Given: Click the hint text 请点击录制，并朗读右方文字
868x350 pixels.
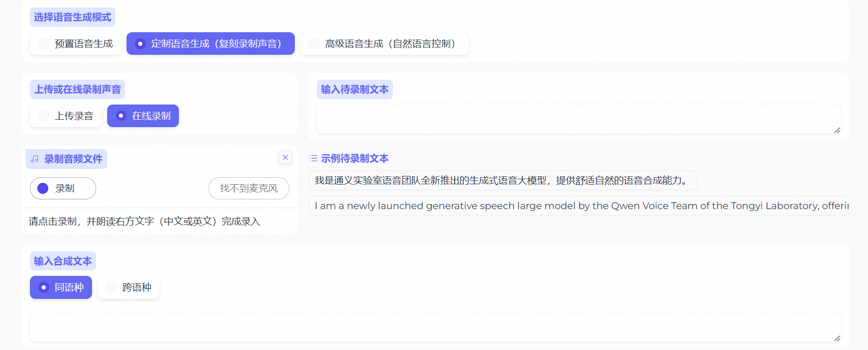Looking at the screenshot, I should coord(144,222).
